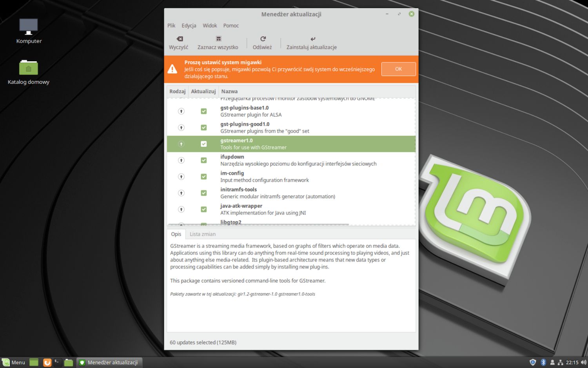588x368 pixels.
Task: Uncheck the initramfs-tools update
Action: (x=204, y=193)
